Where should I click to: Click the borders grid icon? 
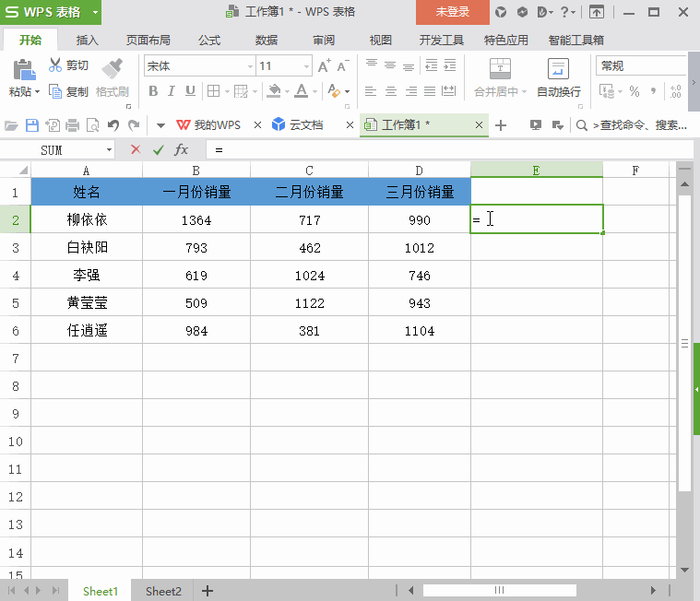click(213, 91)
